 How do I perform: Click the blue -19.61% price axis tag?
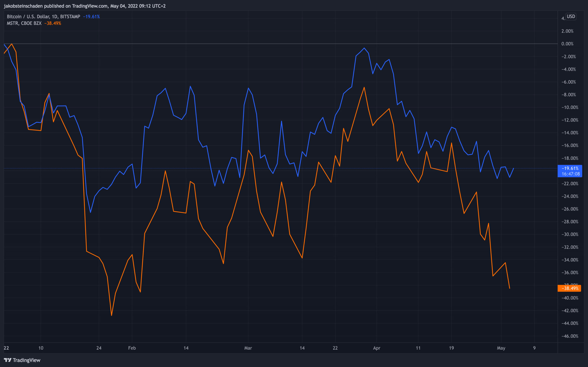click(570, 168)
